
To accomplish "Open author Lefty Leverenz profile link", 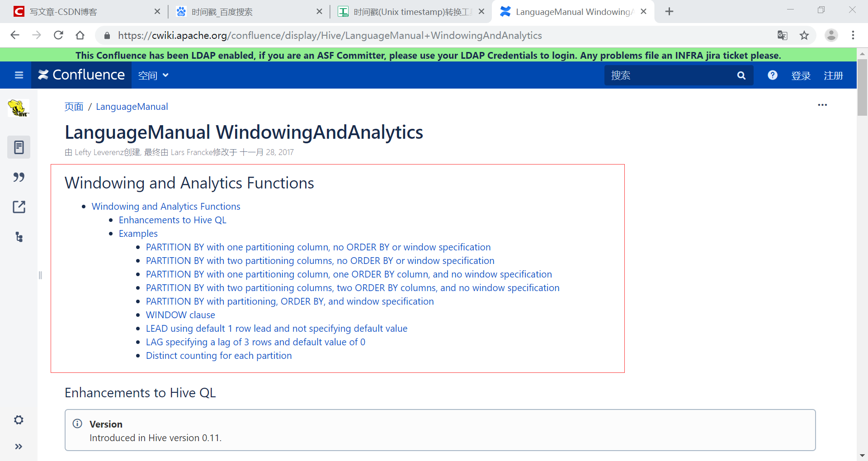I will (x=99, y=152).
